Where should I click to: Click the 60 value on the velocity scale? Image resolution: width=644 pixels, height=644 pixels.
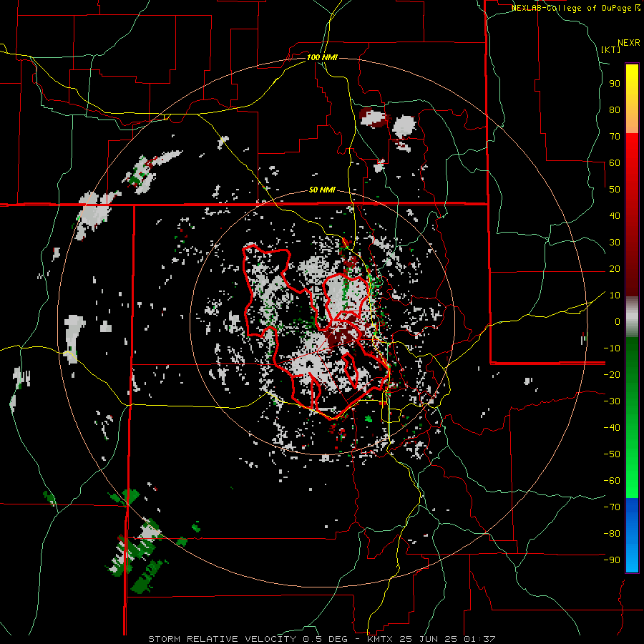(x=615, y=162)
